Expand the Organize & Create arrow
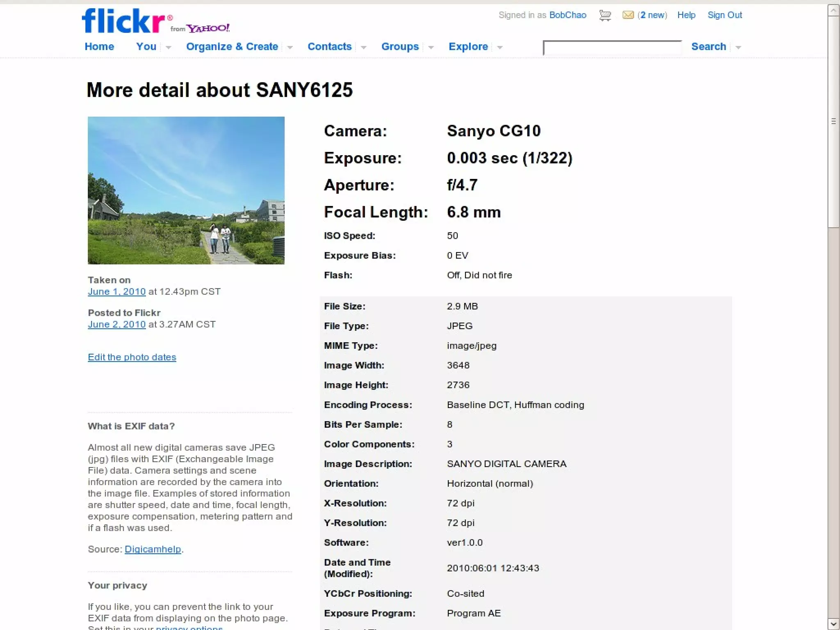 290,47
